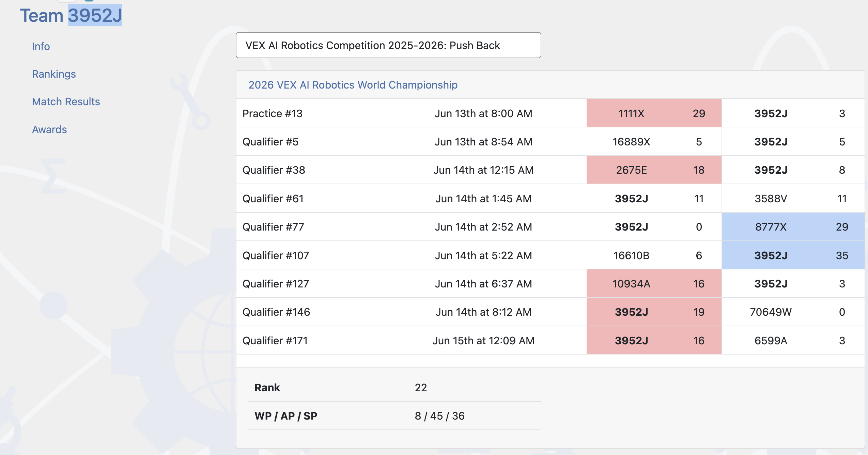
Task: Open team 16610B from Qualifier #107
Action: tap(631, 255)
